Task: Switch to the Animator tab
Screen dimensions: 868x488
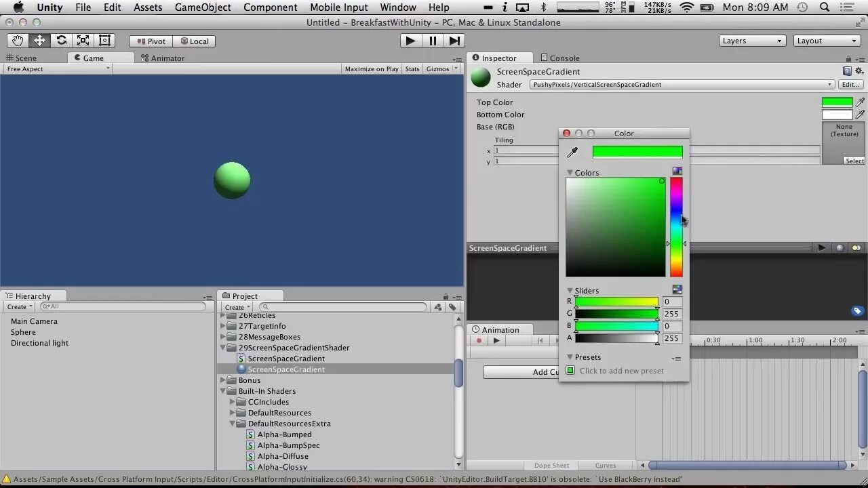Action: pos(163,58)
